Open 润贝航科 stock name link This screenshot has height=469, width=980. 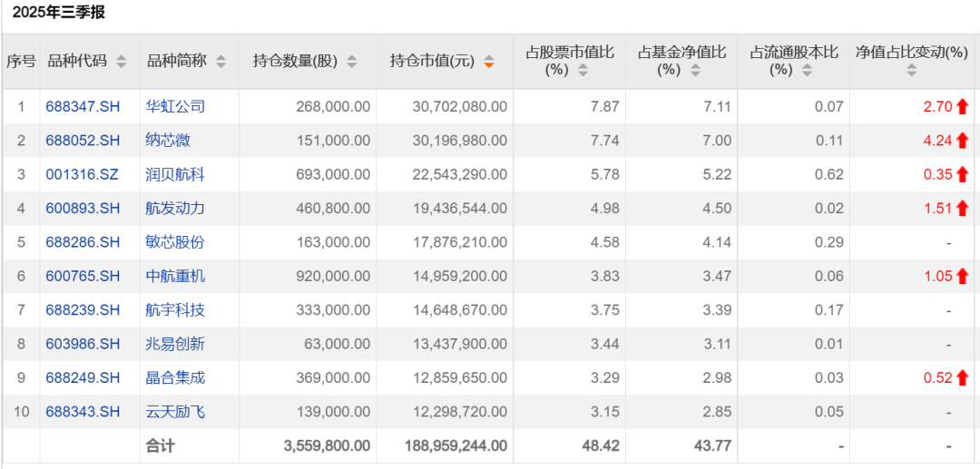(x=176, y=175)
